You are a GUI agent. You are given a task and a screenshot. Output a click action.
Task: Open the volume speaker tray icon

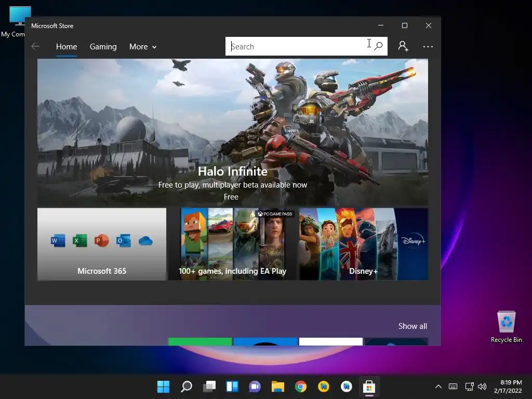482,387
